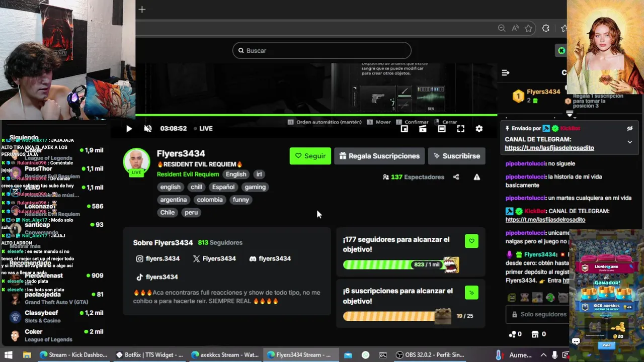Click microphone icon in system tray
Screen dimensions: 644x362
click(x=554, y=355)
